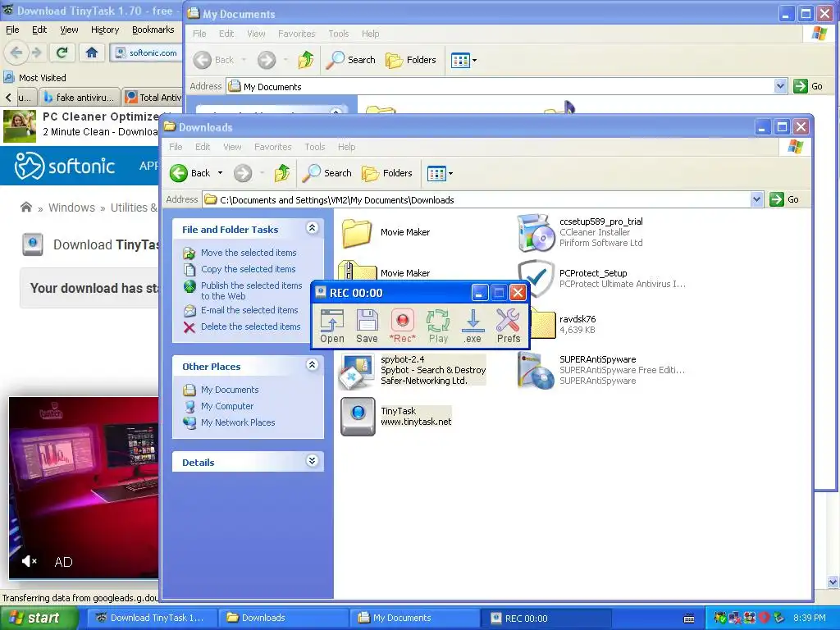Go up a level in My Documents

(306, 60)
